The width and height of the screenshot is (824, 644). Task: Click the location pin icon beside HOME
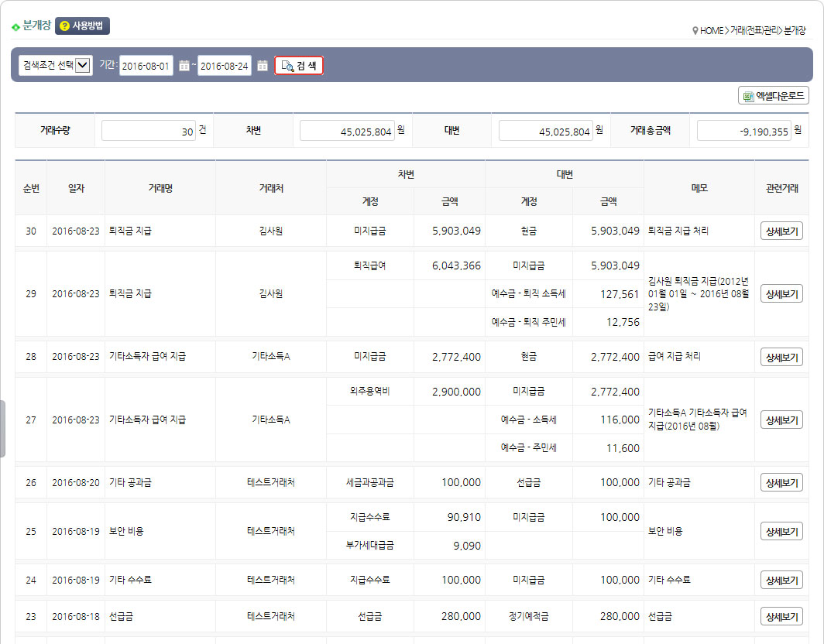point(695,31)
